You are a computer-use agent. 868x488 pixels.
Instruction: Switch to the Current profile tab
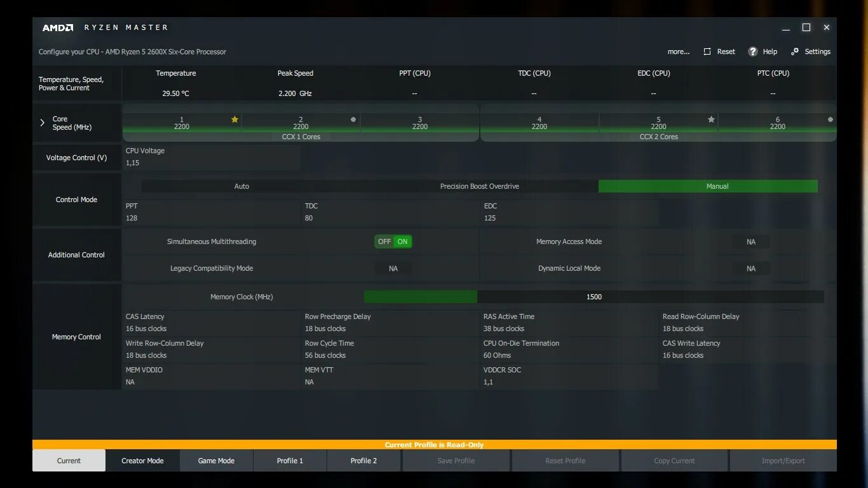pyautogui.click(x=69, y=461)
